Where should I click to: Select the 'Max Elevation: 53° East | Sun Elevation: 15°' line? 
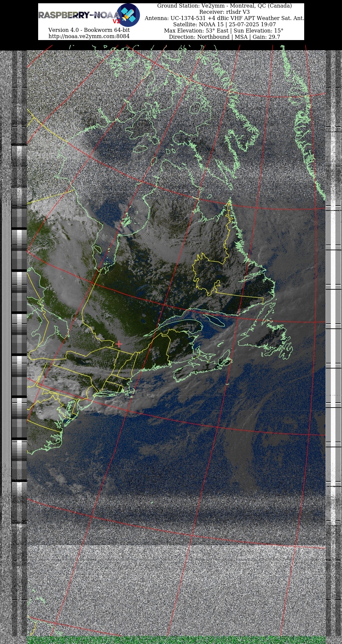224,31
